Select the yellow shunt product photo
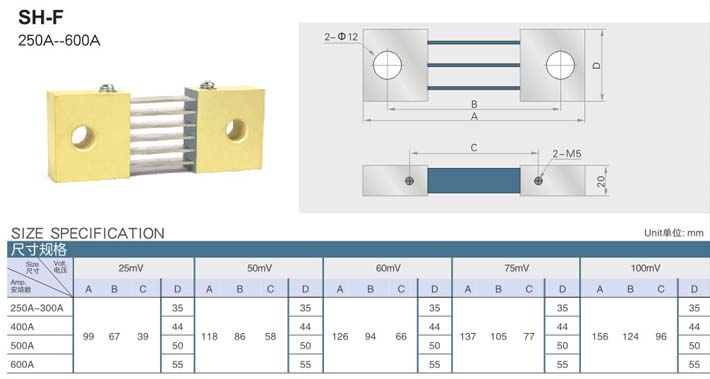The height and width of the screenshot is (379, 710). pos(156,131)
